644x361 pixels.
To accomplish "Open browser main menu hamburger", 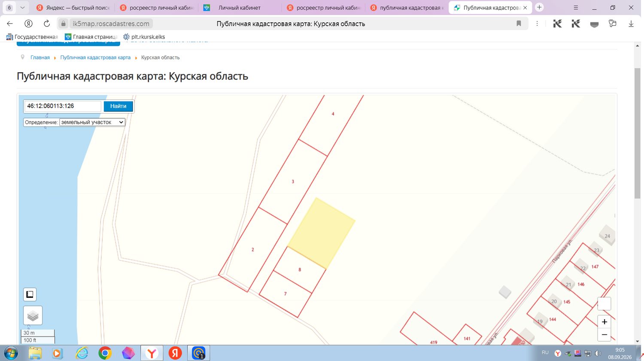I will [576, 7].
